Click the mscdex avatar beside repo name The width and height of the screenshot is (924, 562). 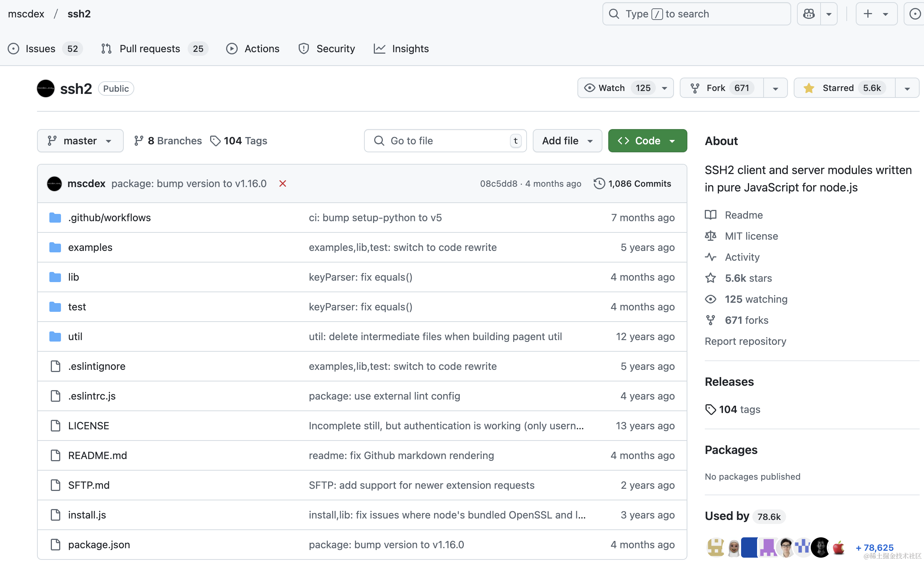(x=46, y=88)
